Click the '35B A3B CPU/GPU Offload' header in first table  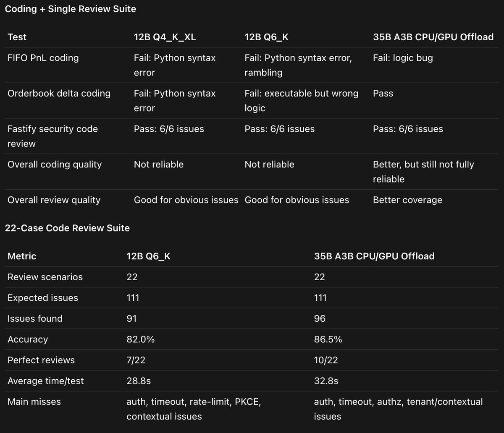[433, 37]
